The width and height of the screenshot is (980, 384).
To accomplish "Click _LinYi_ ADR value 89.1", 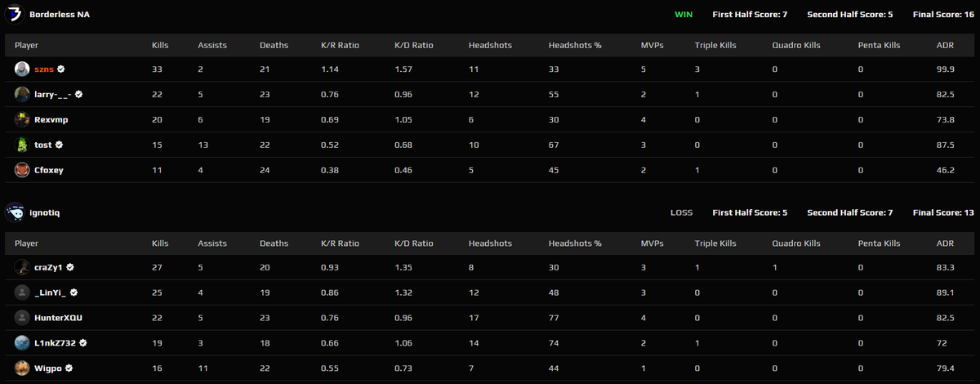I will [945, 292].
